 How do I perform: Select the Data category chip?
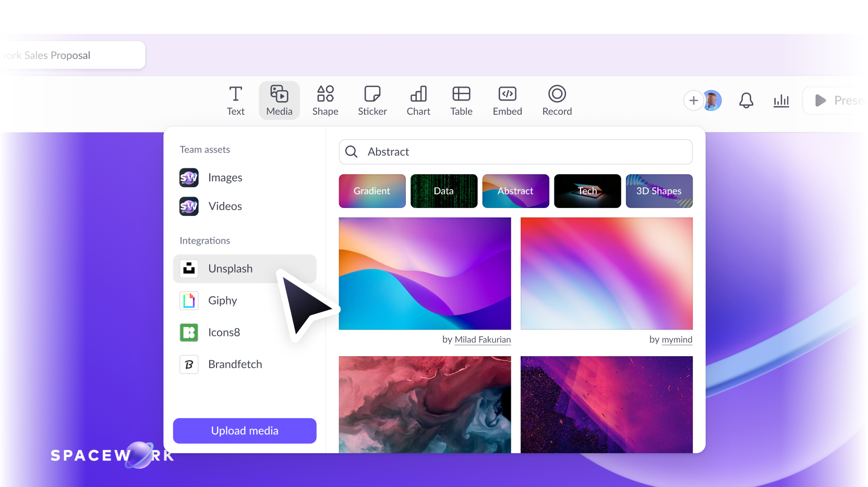[x=444, y=191]
